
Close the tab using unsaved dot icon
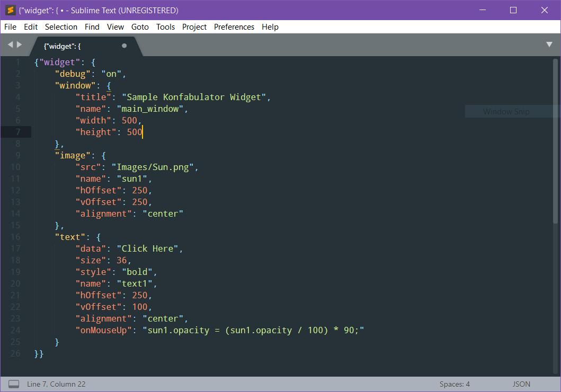pyautogui.click(x=124, y=46)
